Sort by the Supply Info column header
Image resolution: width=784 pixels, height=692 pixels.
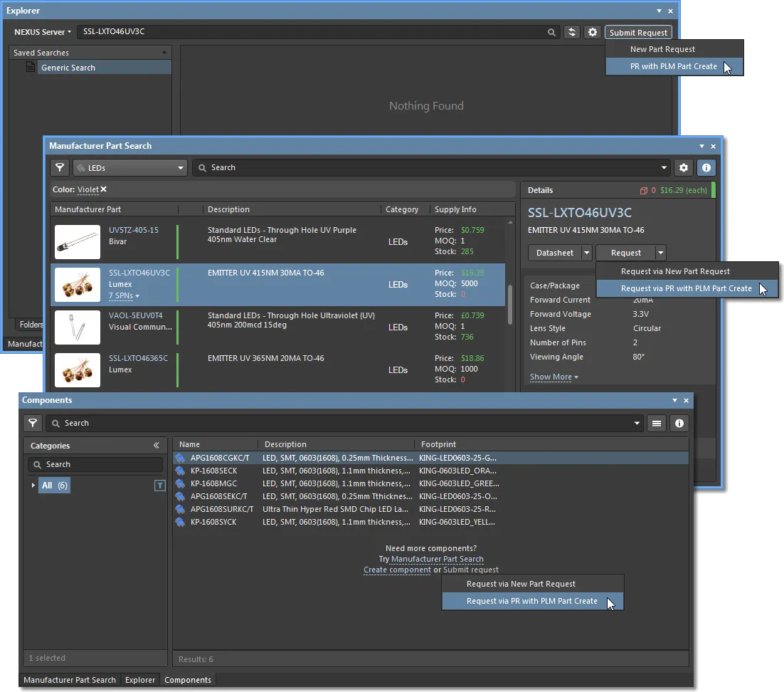(x=455, y=209)
